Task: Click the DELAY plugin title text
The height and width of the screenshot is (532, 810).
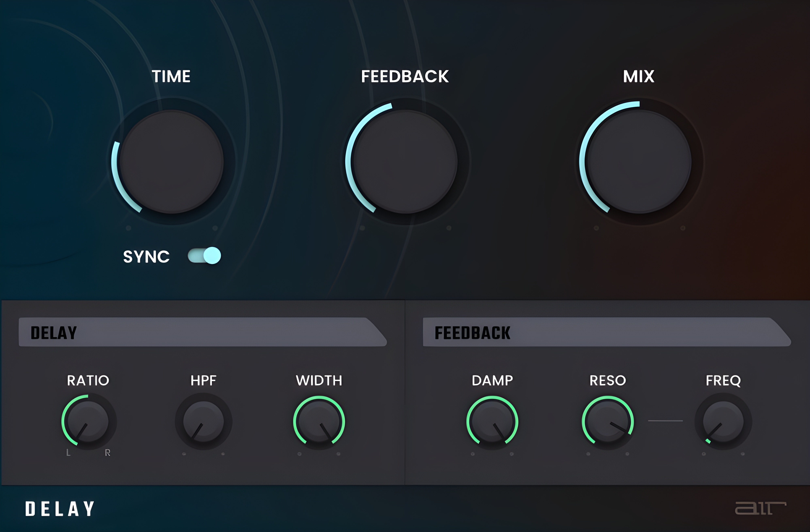Action: 60,509
